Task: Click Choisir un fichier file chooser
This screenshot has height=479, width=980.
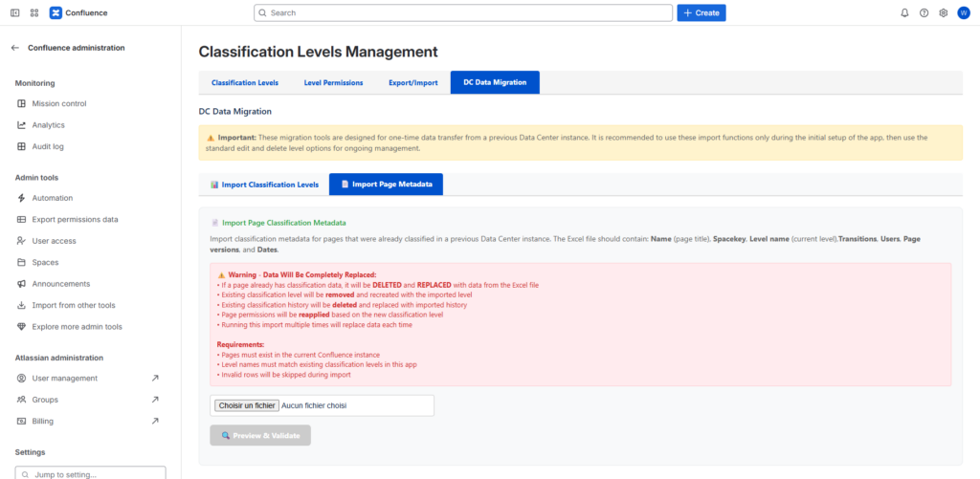Action: pyautogui.click(x=247, y=405)
